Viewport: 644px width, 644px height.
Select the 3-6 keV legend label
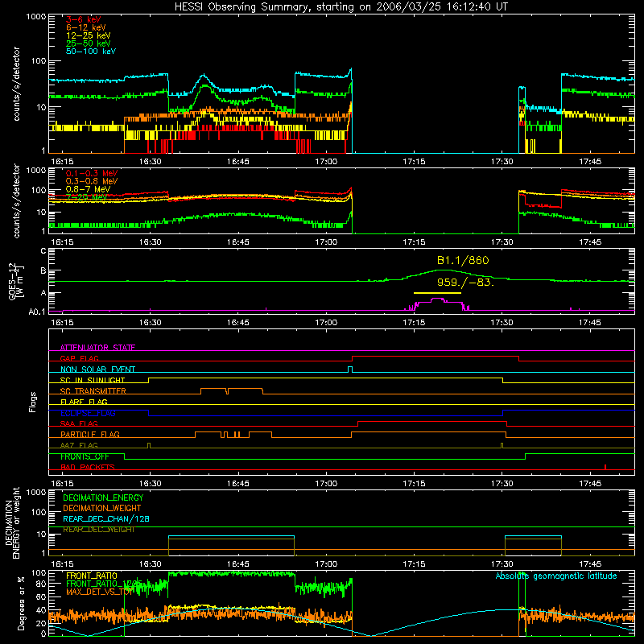[83, 19]
